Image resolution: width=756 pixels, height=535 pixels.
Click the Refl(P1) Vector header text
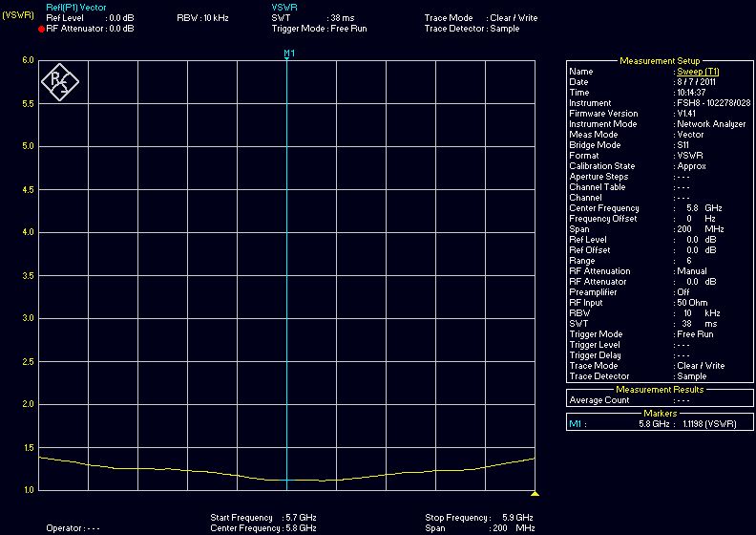tap(76, 8)
